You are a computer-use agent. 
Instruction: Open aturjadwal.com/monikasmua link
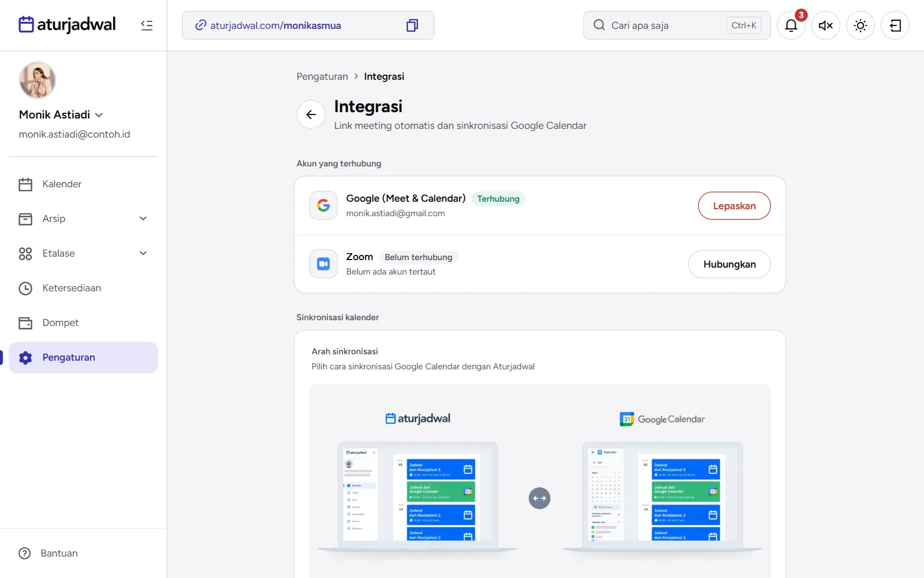point(275,25)
